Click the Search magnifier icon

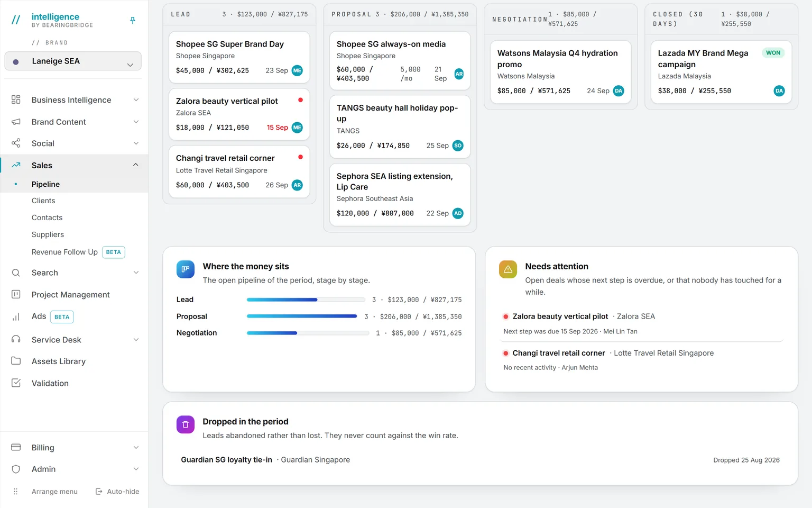coord(16,273)
